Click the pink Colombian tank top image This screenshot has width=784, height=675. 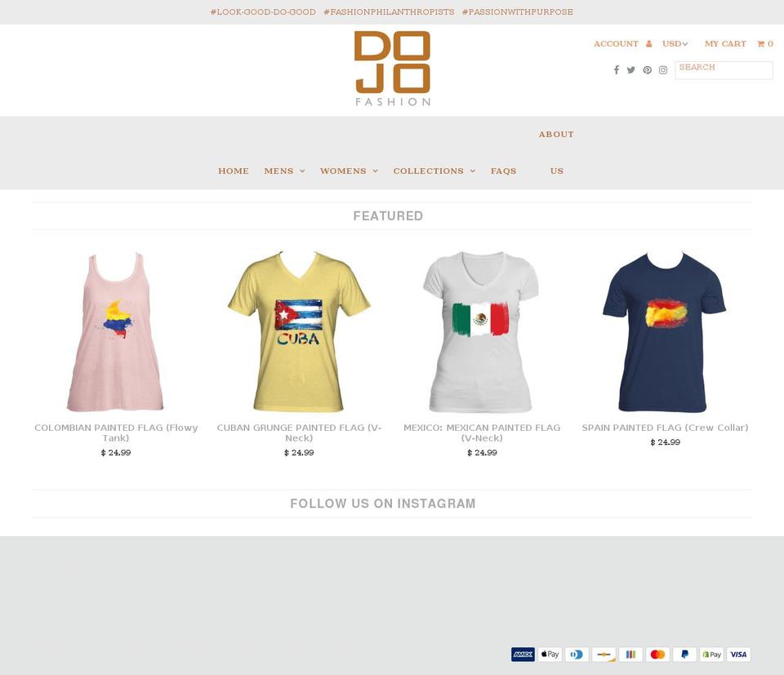115,331
